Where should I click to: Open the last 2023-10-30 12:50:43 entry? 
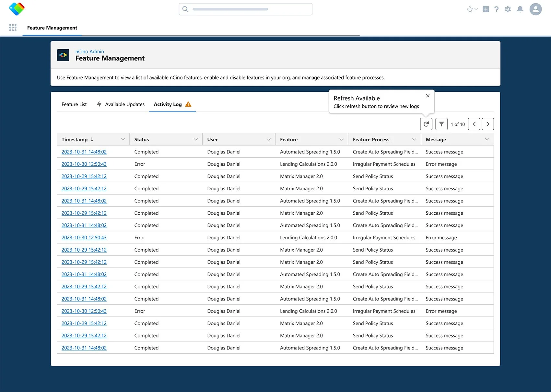(84, 311)
